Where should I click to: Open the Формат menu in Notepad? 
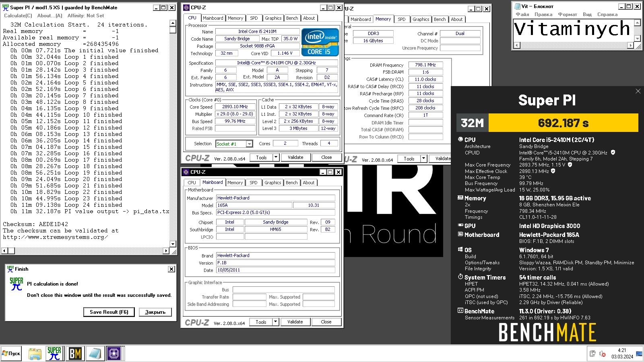(568, 14)
